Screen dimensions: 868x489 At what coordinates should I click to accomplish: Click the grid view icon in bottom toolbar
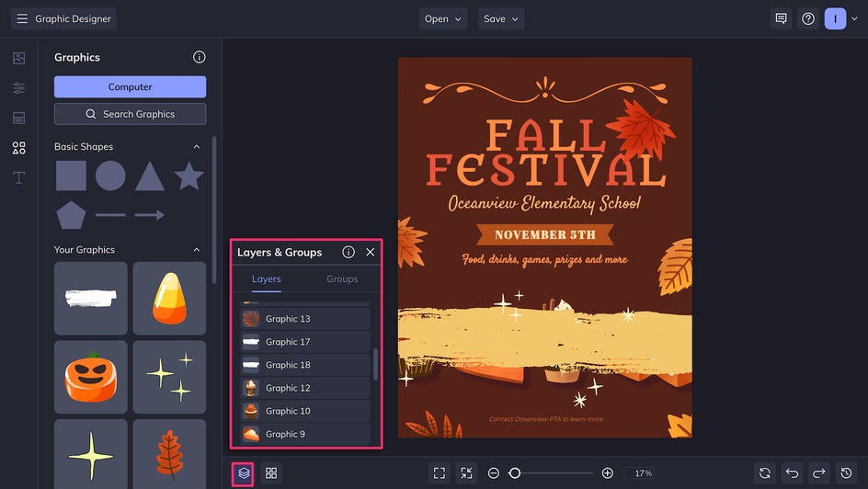point(271,472)
